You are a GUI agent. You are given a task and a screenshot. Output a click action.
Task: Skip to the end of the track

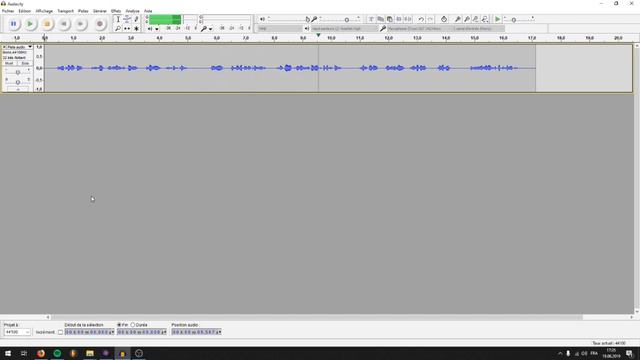80,24
